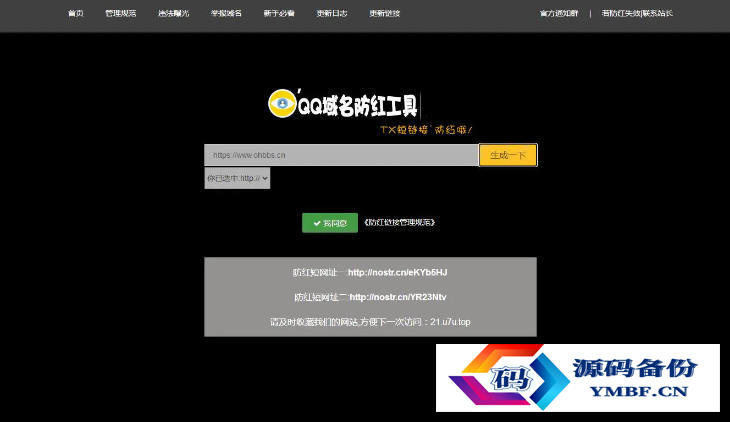Click short link http://nostr.cn/eKYb5HJ

coord(398,272)
